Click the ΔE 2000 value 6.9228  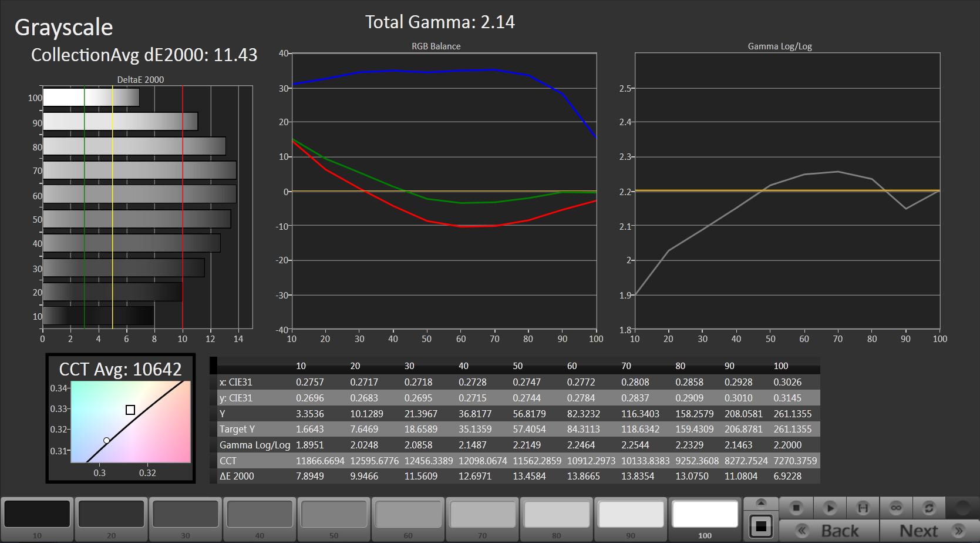[x=787, y=476]
